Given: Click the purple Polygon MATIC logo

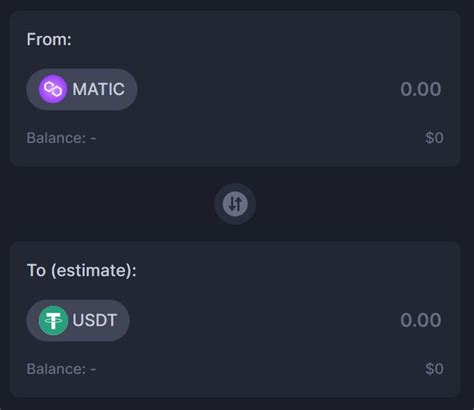Looking at the screenshot, I should tap(53, 89).
